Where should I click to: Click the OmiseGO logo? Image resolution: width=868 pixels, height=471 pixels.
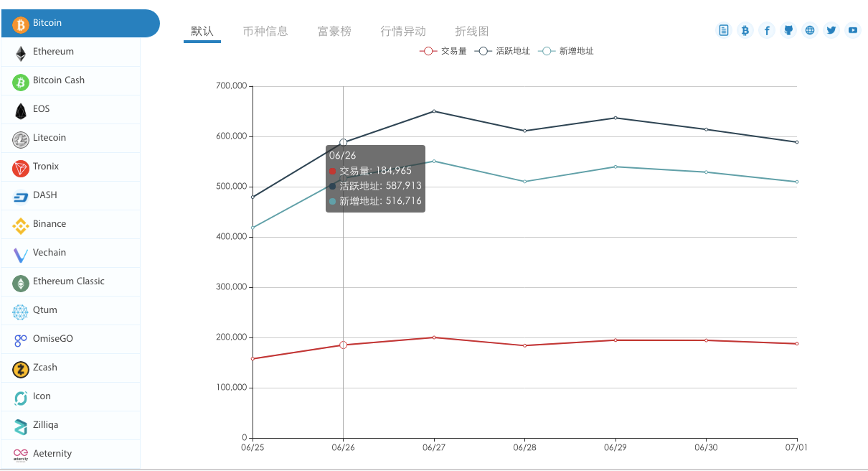(x=21, y=341)
